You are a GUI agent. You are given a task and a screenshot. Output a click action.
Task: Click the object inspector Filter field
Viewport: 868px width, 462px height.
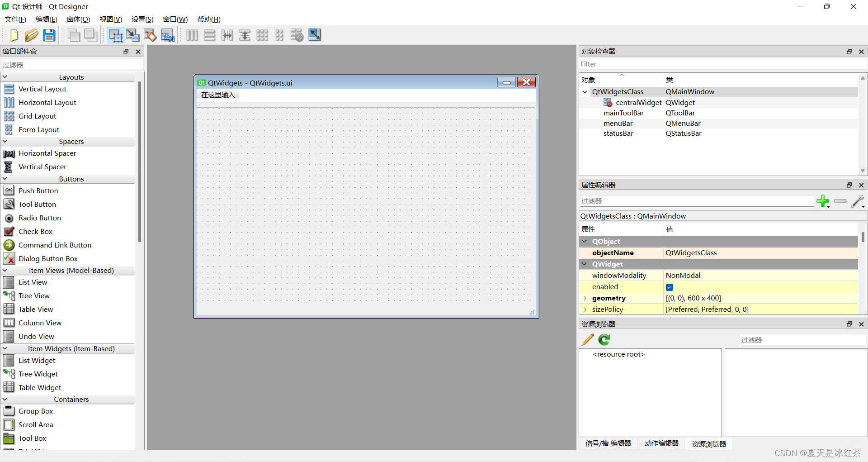pos(722,64)
